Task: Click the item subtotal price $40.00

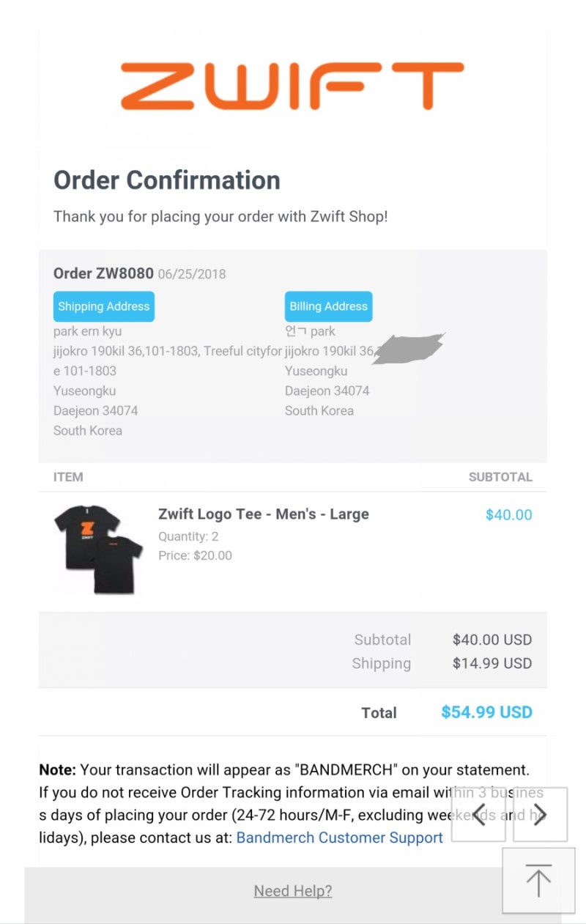Action: point(508,515)
